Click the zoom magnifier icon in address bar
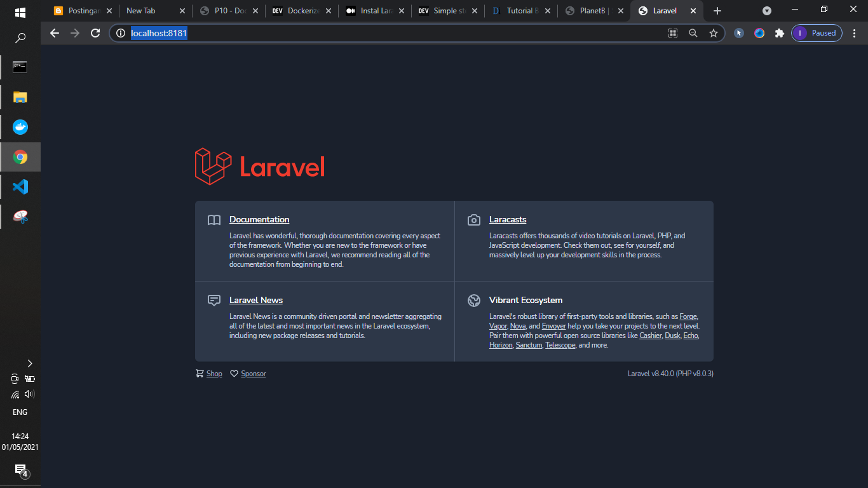The height and width of the screenshot is (488, 868). point(693,33)
